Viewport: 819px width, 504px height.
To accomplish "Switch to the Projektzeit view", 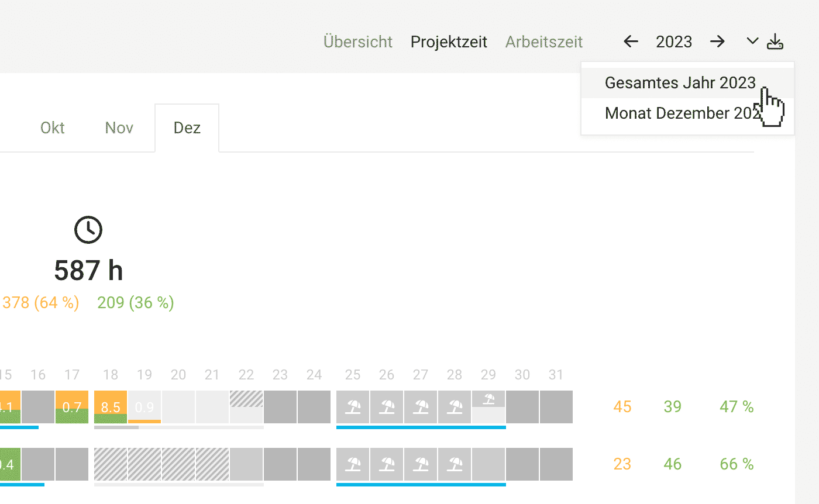I will [449, 42].
